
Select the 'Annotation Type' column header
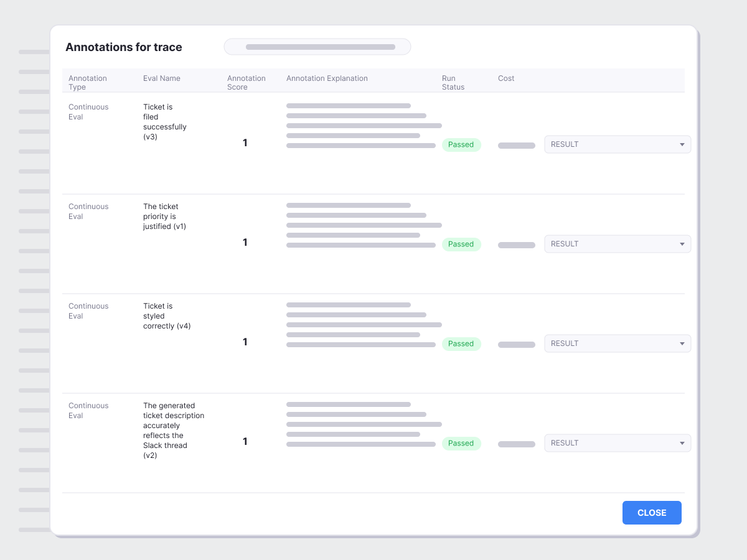pyautogui.click(x=88, y=83)
